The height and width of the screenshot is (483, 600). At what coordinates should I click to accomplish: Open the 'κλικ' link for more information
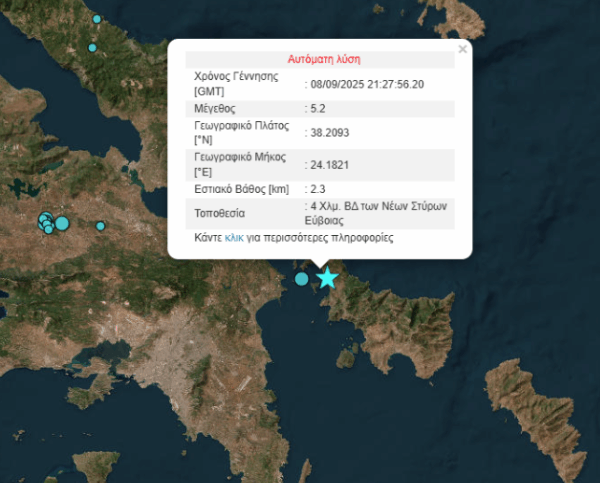(234, 238)
